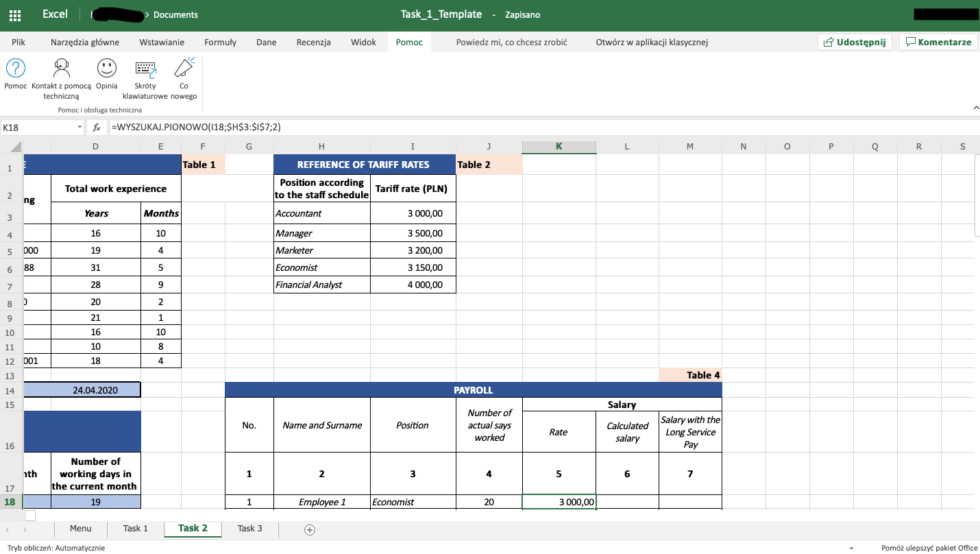Click Otwórz w aplikacji klasycznej
Viewport: 980px width, 554px height.
[652, 42]
